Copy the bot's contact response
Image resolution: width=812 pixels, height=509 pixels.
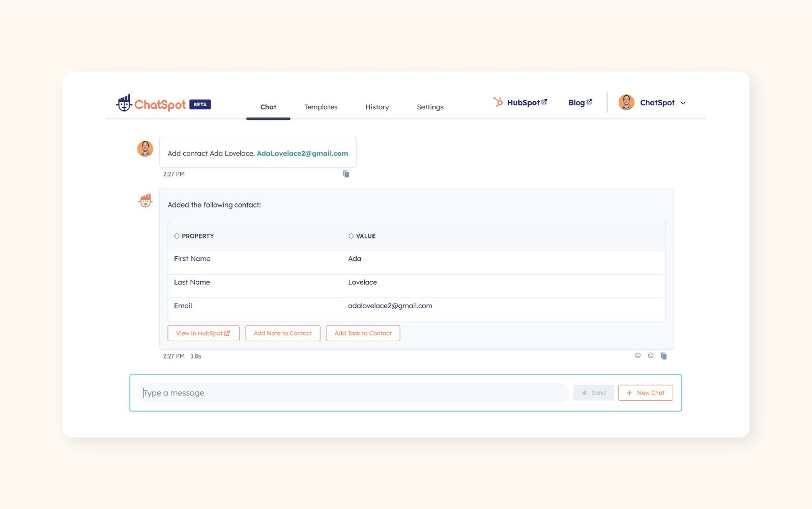[x=663, y=356]
